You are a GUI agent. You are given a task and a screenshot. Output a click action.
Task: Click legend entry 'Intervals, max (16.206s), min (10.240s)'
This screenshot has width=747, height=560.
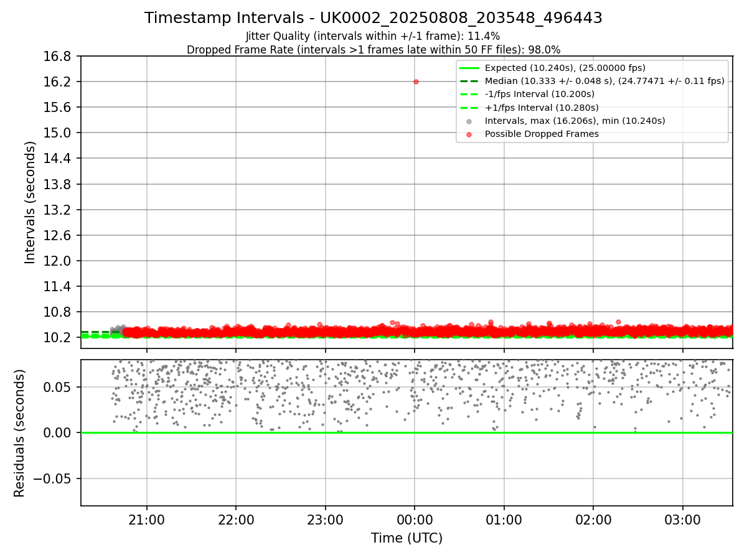(575, 121)
